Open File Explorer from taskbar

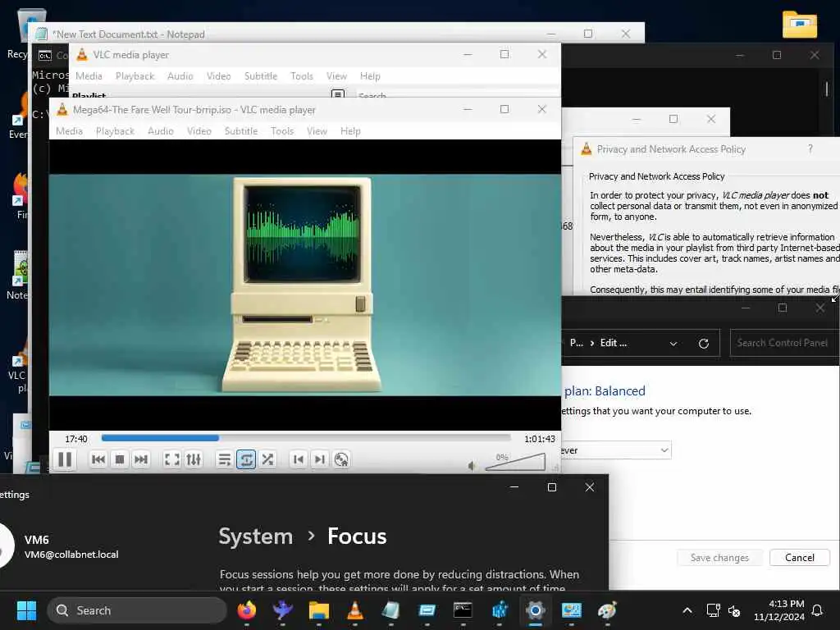coord(319,610)
